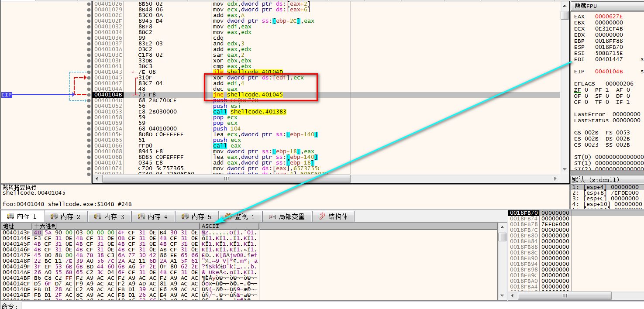Viewport: 644px width, 309px height.
Task: Click the EIP marker in the arrow gutter
Action: pyautogui.click(x=7, y=95)
